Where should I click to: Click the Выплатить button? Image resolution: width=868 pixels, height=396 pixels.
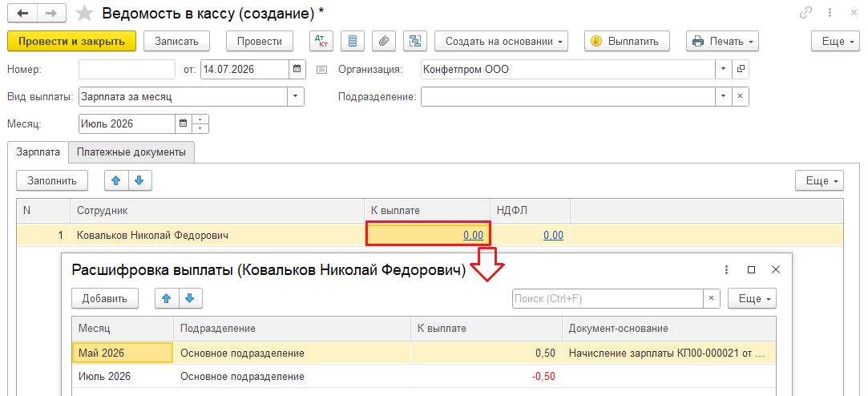coord(627,41)
